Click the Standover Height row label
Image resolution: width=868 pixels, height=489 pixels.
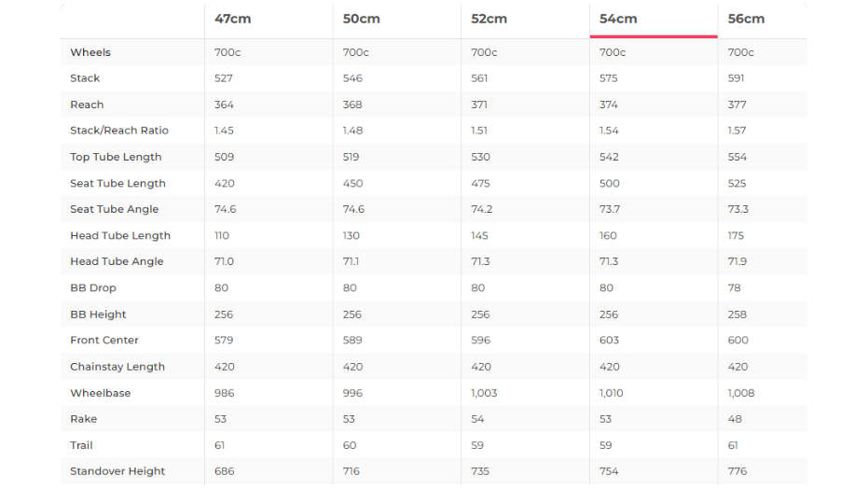click(x=117, y=471)
